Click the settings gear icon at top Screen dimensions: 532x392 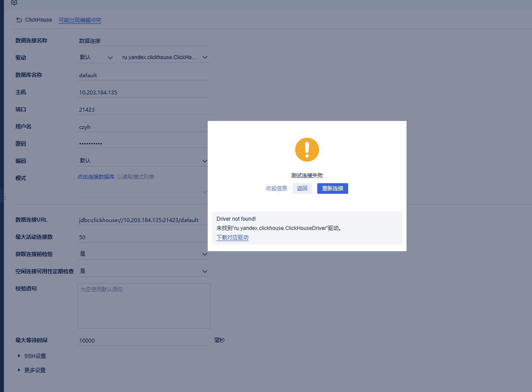click(14, 3)
